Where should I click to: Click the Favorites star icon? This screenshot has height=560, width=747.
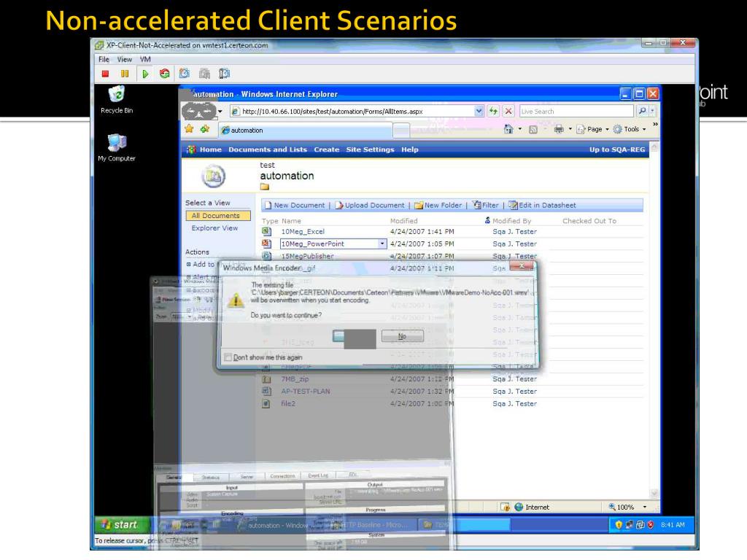pos(189,129)
